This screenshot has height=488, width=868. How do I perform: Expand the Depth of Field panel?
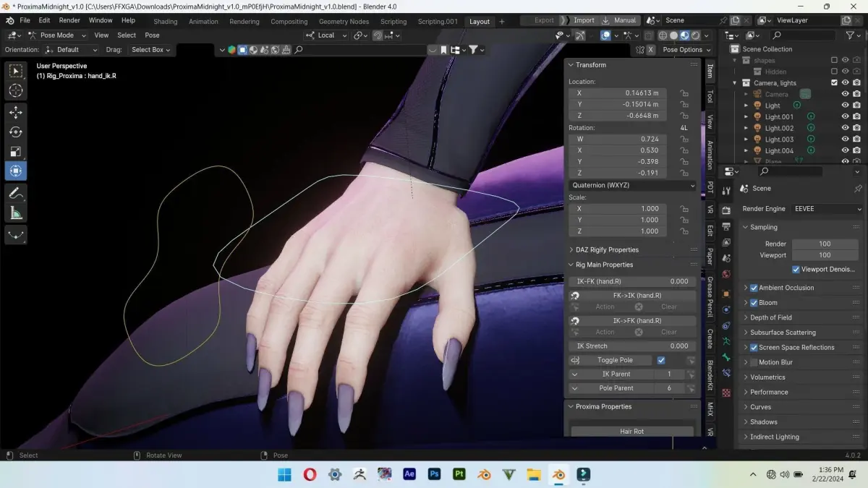point(770,317)
